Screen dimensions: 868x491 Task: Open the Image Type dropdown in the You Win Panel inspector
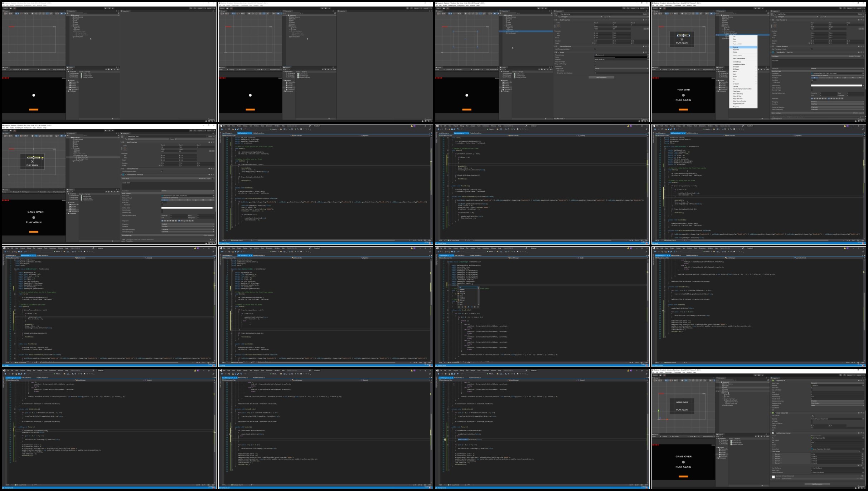point(621,69)
